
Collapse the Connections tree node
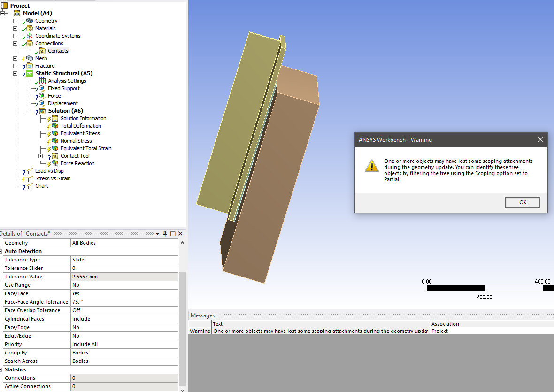point(15,43)
